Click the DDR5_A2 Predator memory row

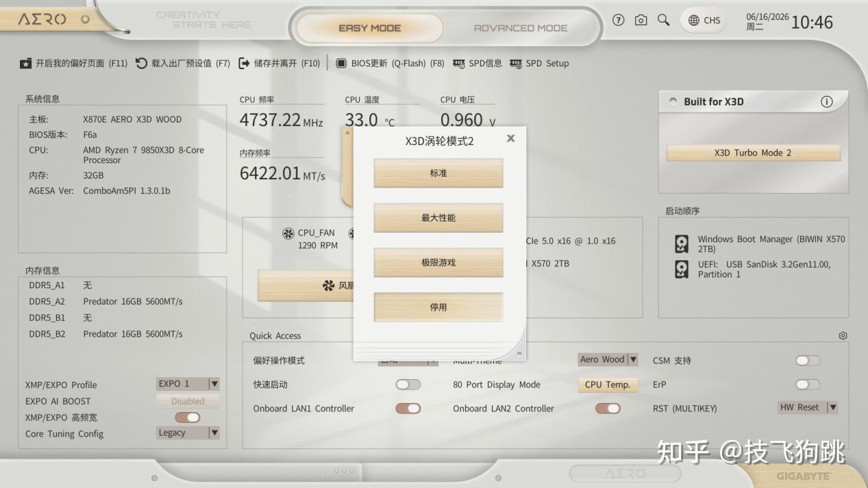pyautogui.click(x=106, y=301)
